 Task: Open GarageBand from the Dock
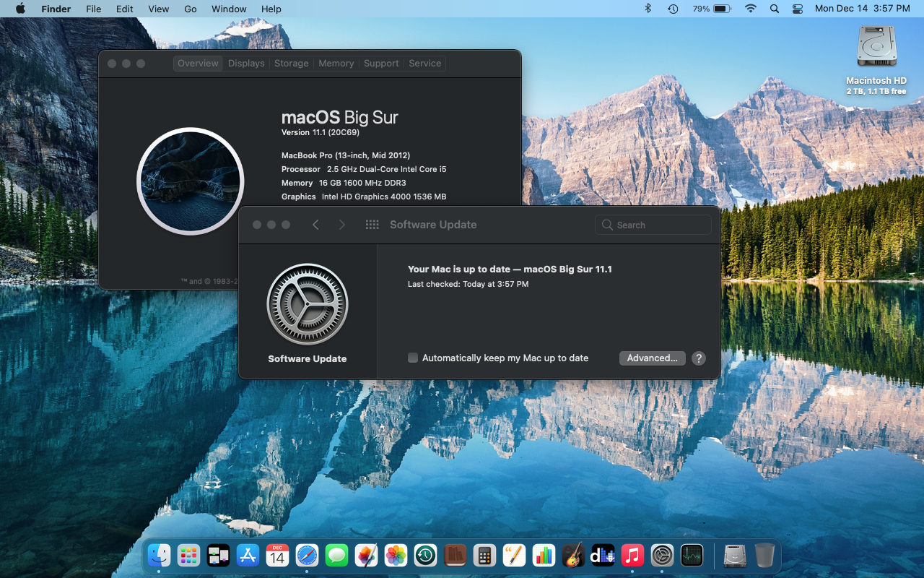point(573,555)
